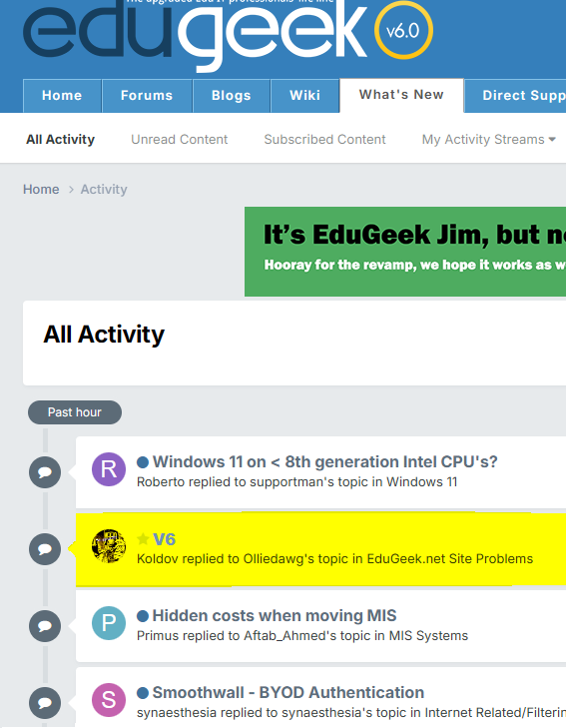This screenshot has height=728, width=566.
Task: Click comment bubble icon beside V6 entry
Action: tap(45, 549)
